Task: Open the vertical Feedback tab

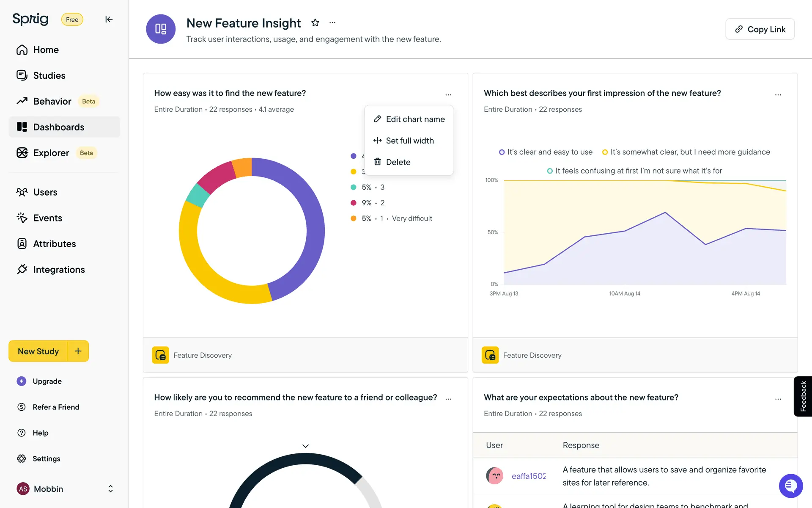Action: [x=803, y=396]
